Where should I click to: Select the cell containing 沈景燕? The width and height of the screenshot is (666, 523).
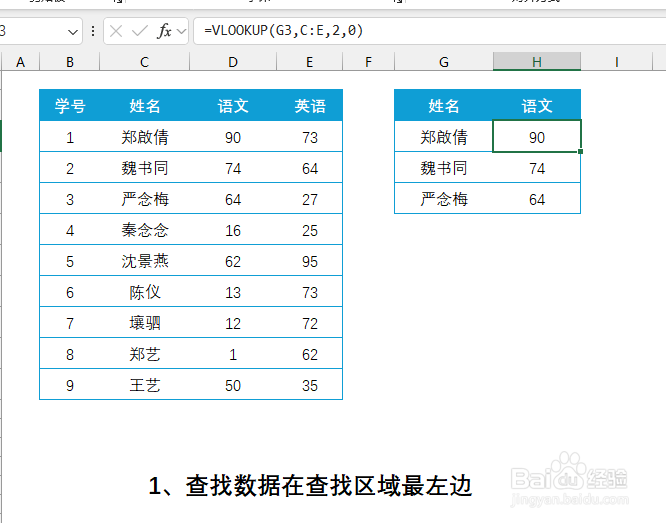click(x=144, y=261)
